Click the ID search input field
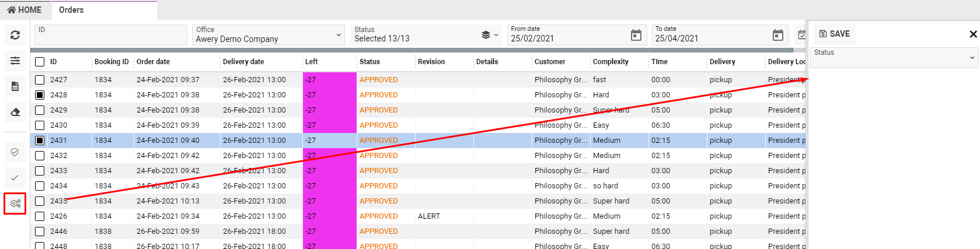The height and width of the screenshot is (249, 980). 111,36
